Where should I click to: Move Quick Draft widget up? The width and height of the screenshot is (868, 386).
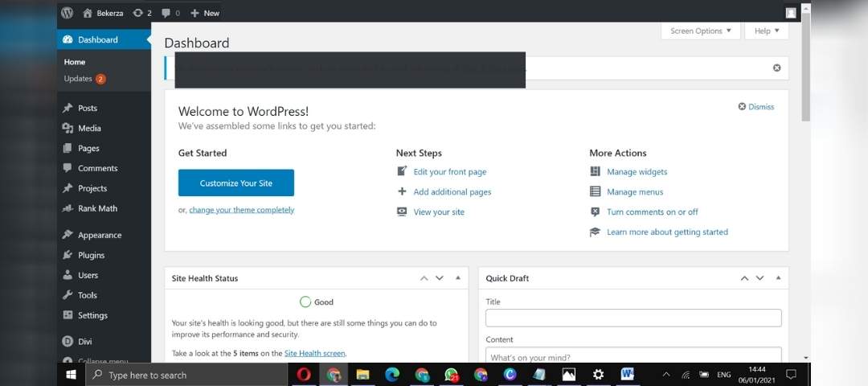(744, 278)
